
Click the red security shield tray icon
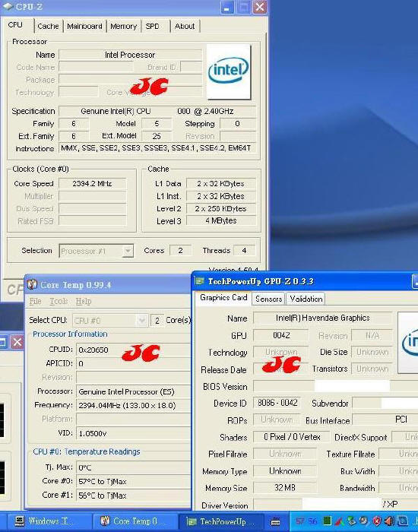point(377,521)
